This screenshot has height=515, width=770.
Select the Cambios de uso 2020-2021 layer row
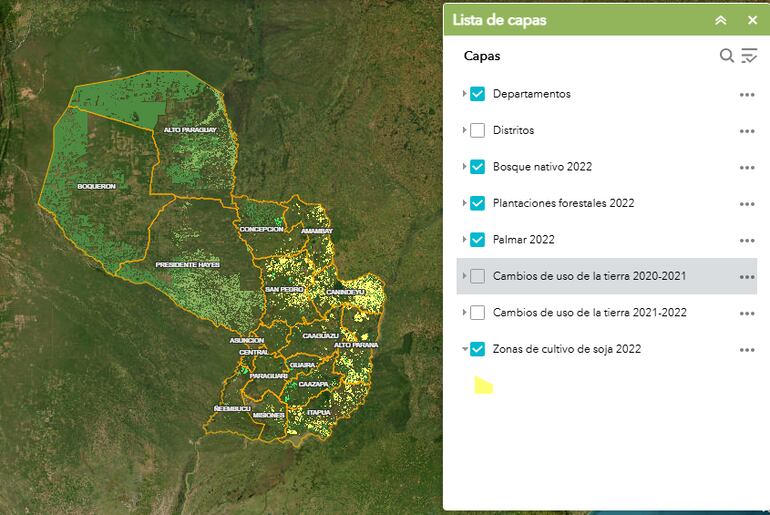[588, 276]
